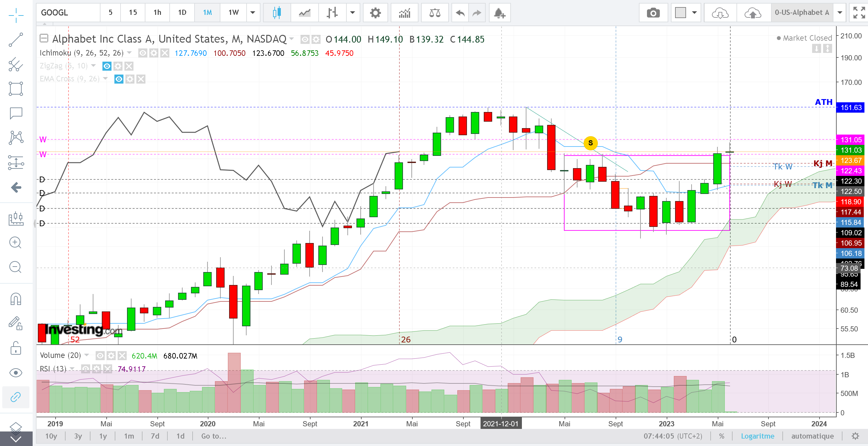Select the trend line drawing tool
Viewport: 868px width, 446px height.
pos(16,40)
